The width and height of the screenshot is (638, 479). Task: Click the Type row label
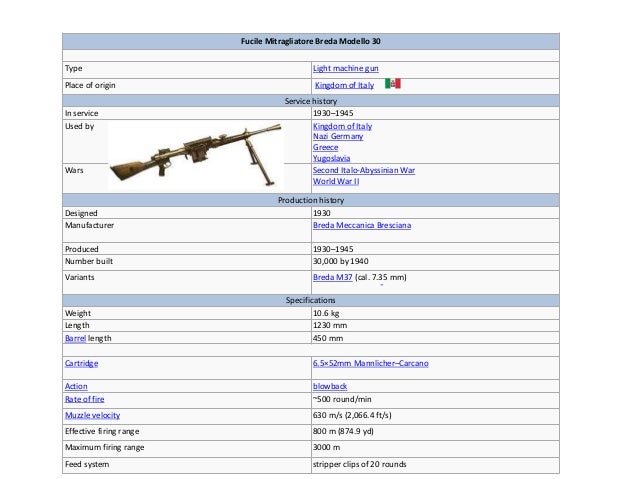point(74,68)
